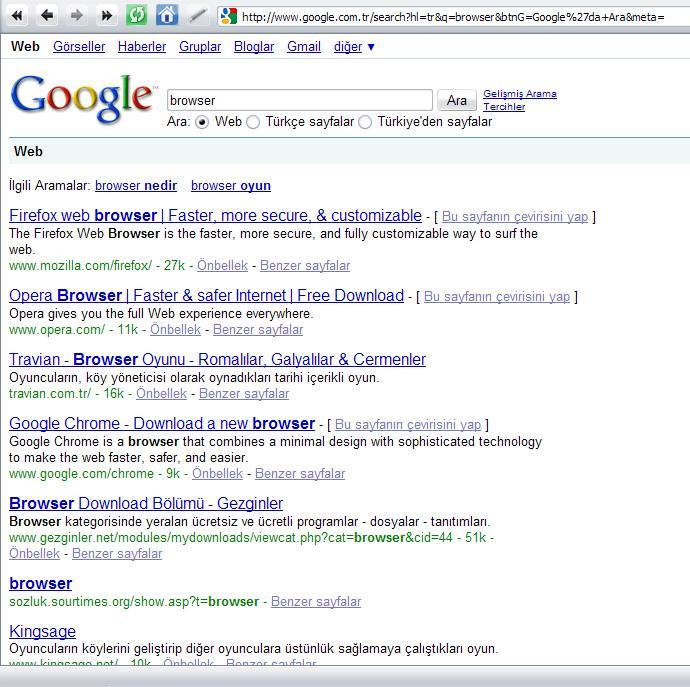The width and height of the screenshot is (690, 687).
Task: Open Önbellek for gezginler.net result
Action: 34,554
